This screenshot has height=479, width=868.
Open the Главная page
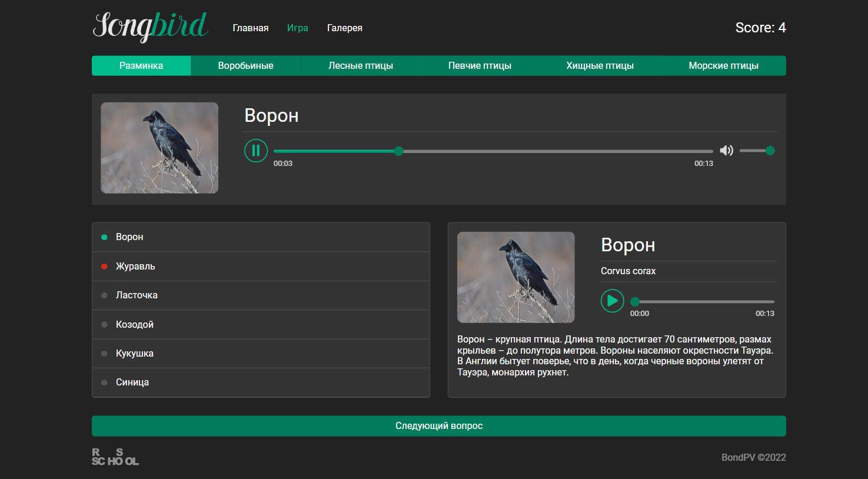pyautogui.click(x=251, y=28)
